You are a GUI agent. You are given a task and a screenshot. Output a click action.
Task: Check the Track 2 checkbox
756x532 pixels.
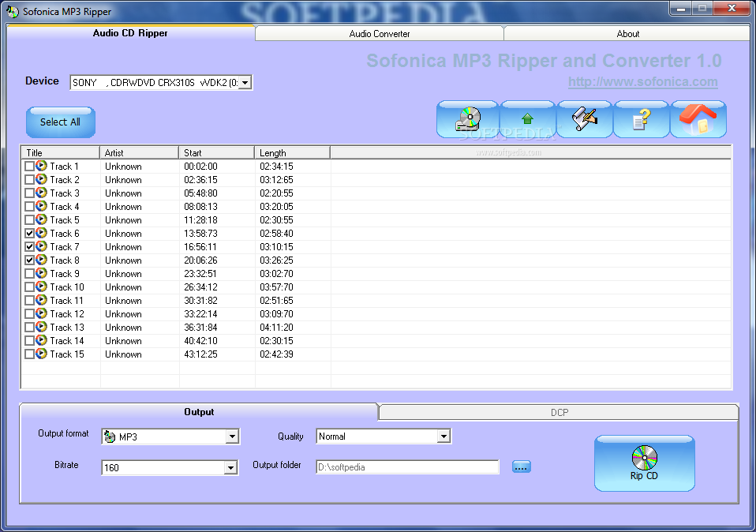coord(29,180)
